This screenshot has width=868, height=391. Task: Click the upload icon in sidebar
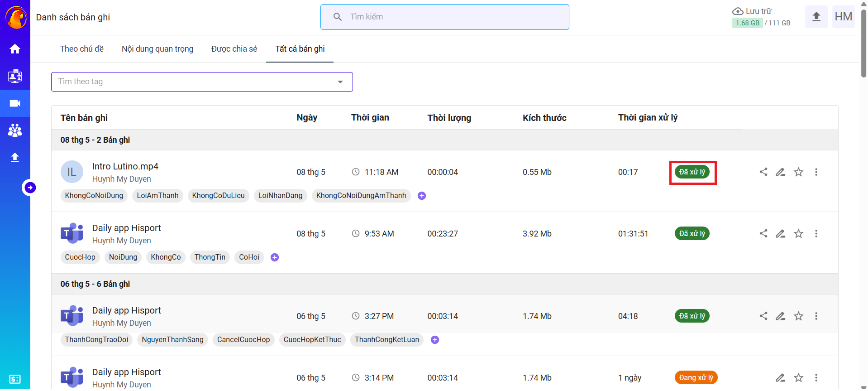coord(15,157)
